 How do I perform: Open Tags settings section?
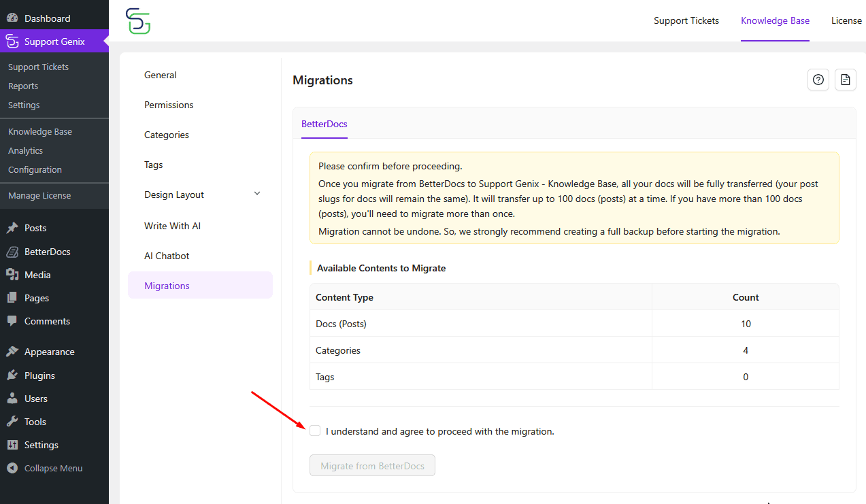200,165
